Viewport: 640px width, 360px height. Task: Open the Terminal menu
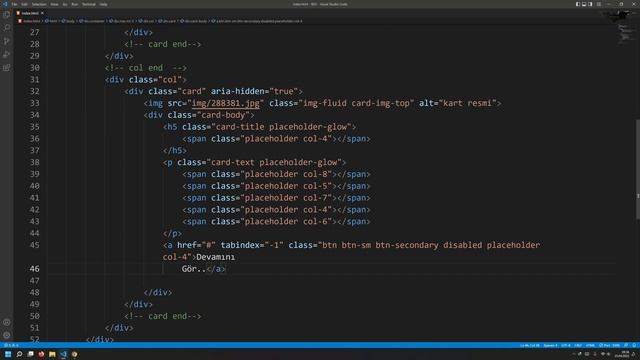(89, 4)
